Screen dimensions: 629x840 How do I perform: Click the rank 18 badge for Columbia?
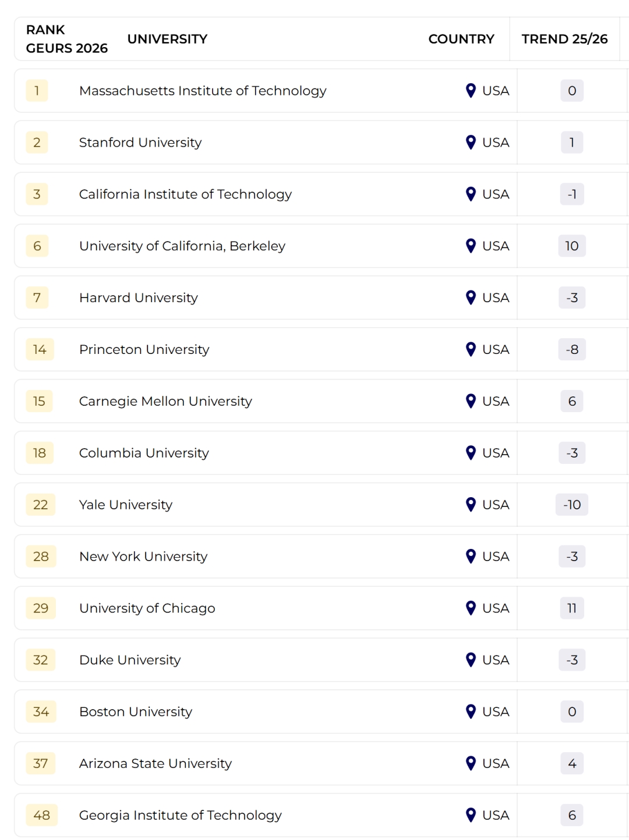[x=40, y=453]
